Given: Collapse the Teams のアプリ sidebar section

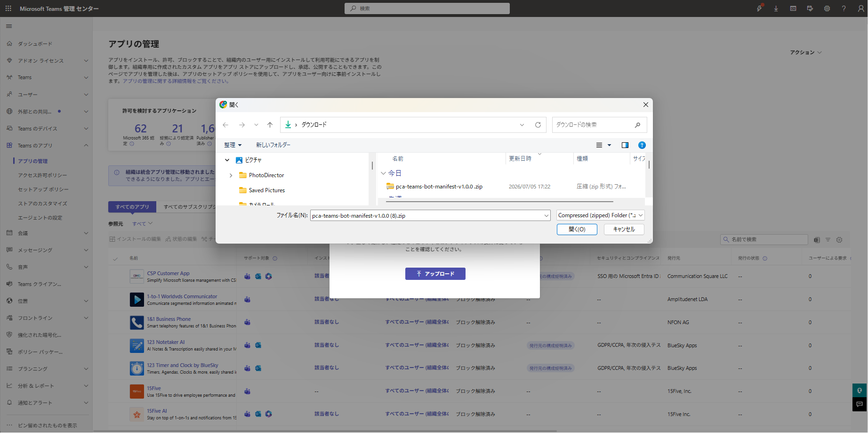Looking at the screenshot, I should [86, 146].
